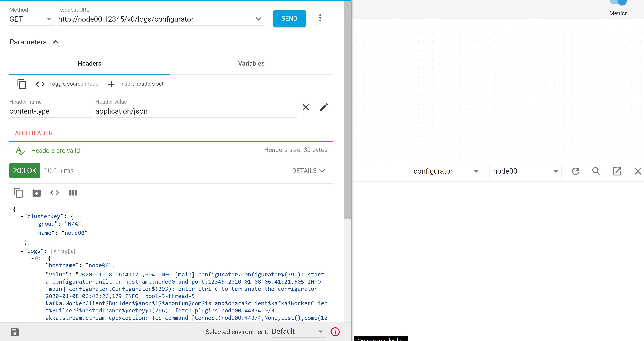Image resolution: width=644 pixels, height=341 pixels.
Task: Click the Headers size: 30 bytes text
Action: (x=296, y=150)
